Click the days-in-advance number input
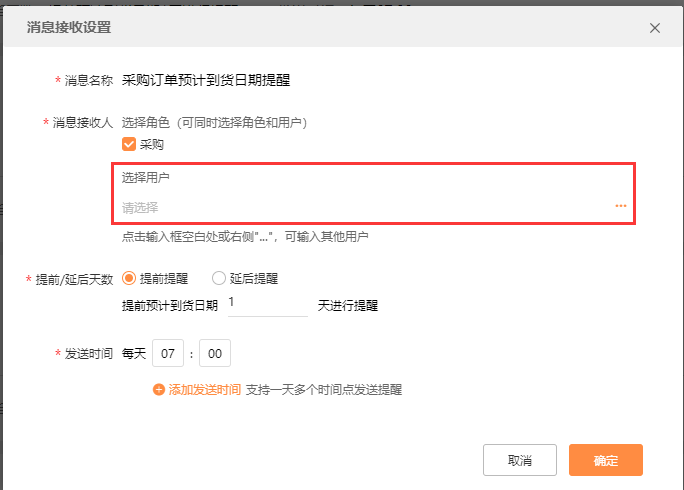Viewport: 684px width, 490px height. [x=268, y=304]
